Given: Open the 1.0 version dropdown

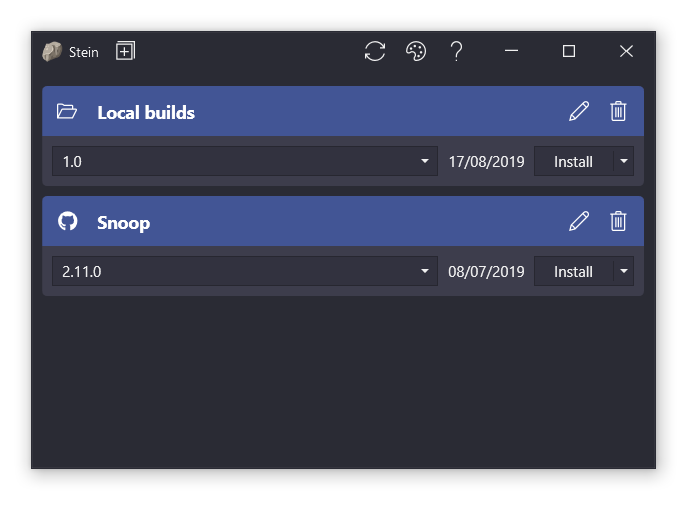Looking at the screenshot, I should tap(245, 161).
